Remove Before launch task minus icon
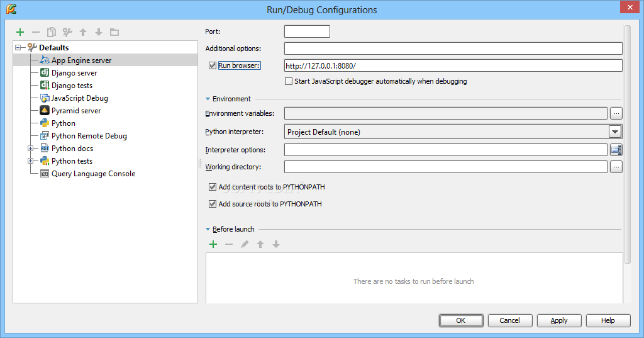Screen dimensions: 644x338 click(229, 244)
